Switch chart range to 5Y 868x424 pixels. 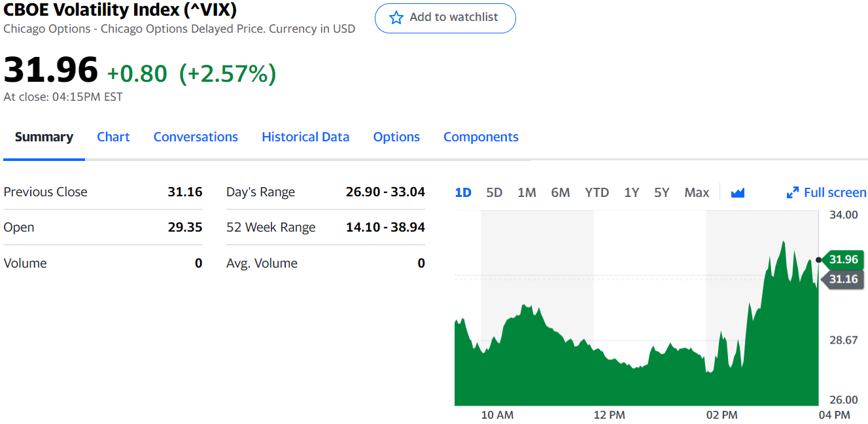661,192
